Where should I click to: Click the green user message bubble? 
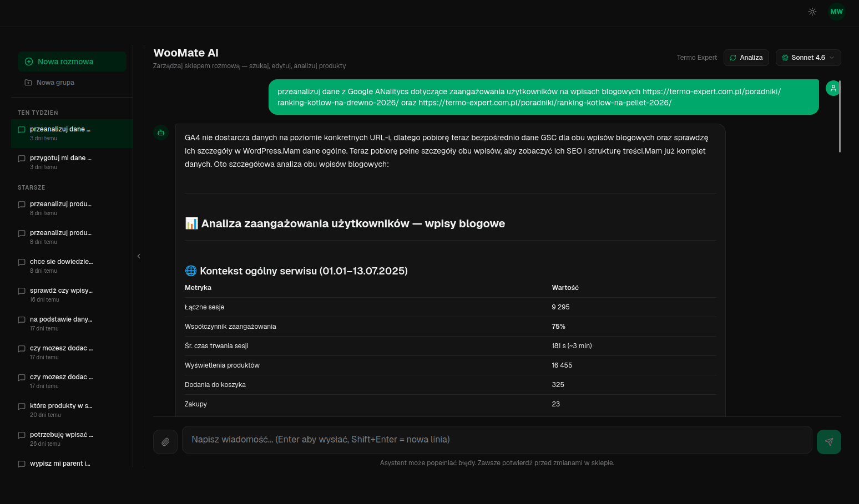(544, 97)
